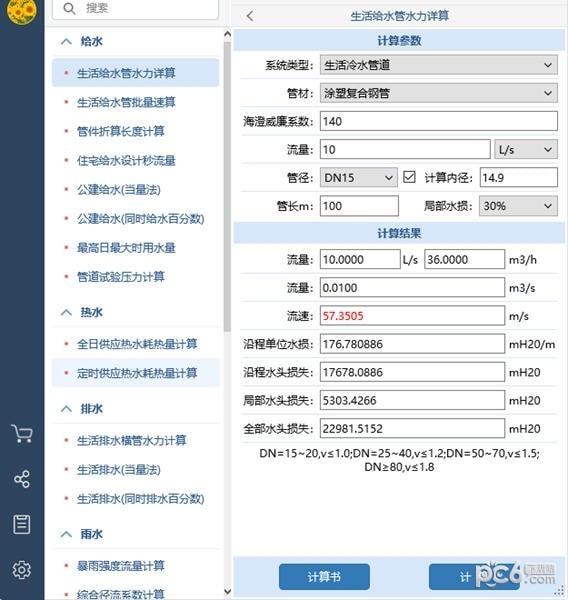Open the settings gear icon

click(22, 570)
